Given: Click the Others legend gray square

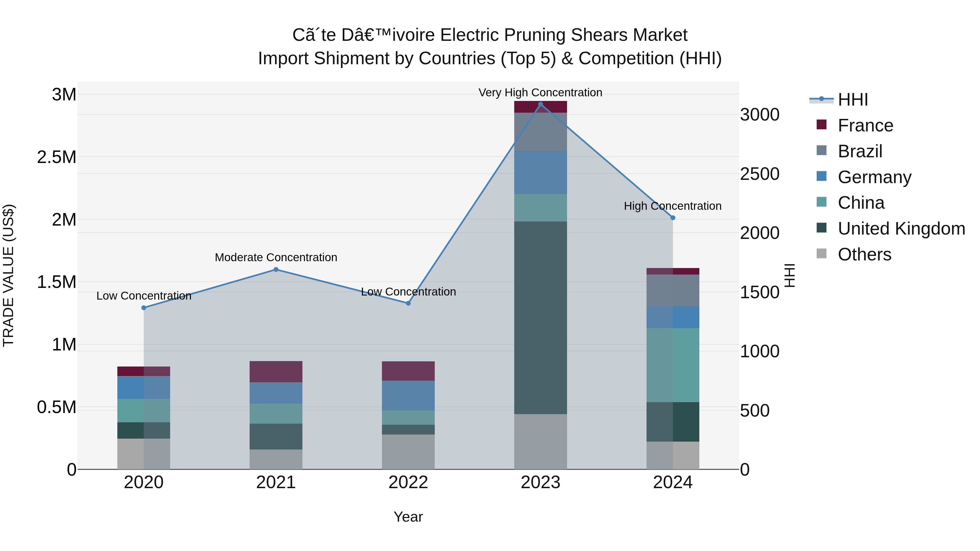Looking at the screenshot, I should [x=821, y=254].
